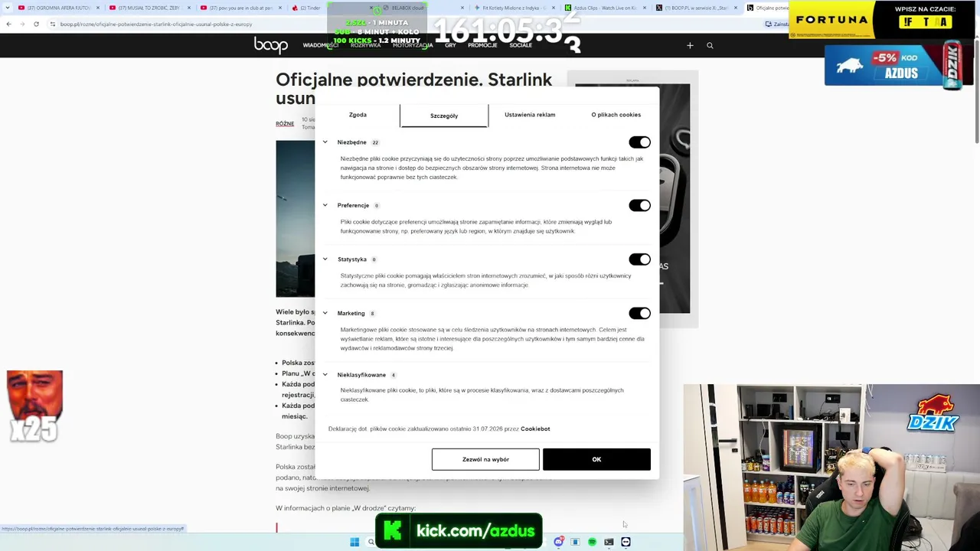Image resolution: width=980 pixels, height=551 pixels.
Task: Click the Zezwól na wybór button
Action: pos(485,459)
